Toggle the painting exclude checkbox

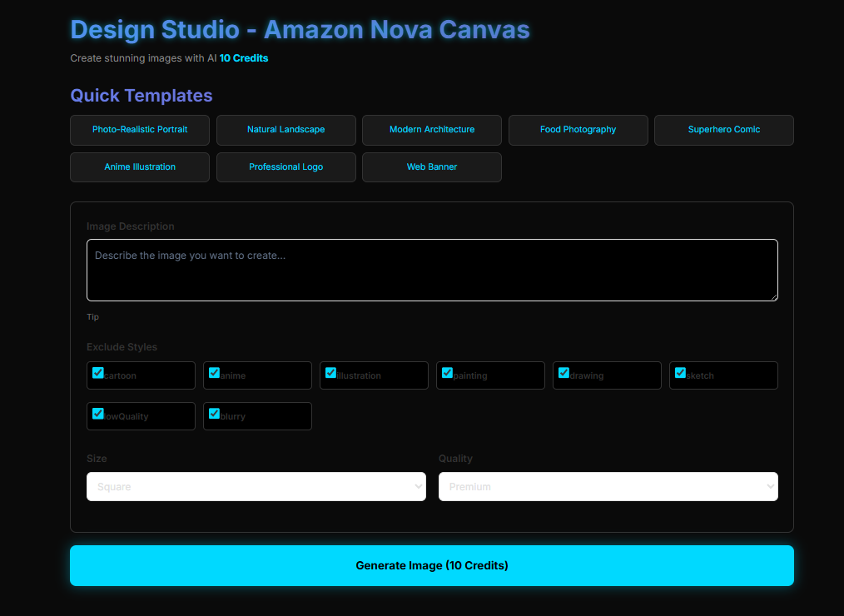click(447, 373)
